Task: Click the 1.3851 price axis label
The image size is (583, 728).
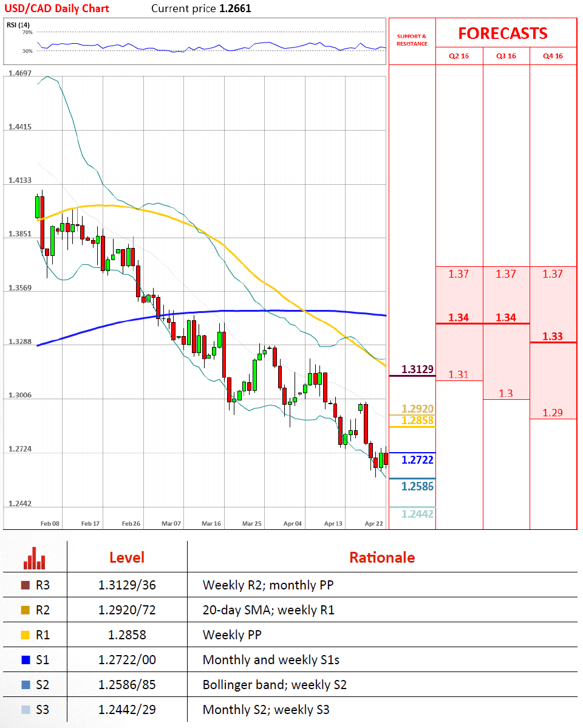Action: 20,234
